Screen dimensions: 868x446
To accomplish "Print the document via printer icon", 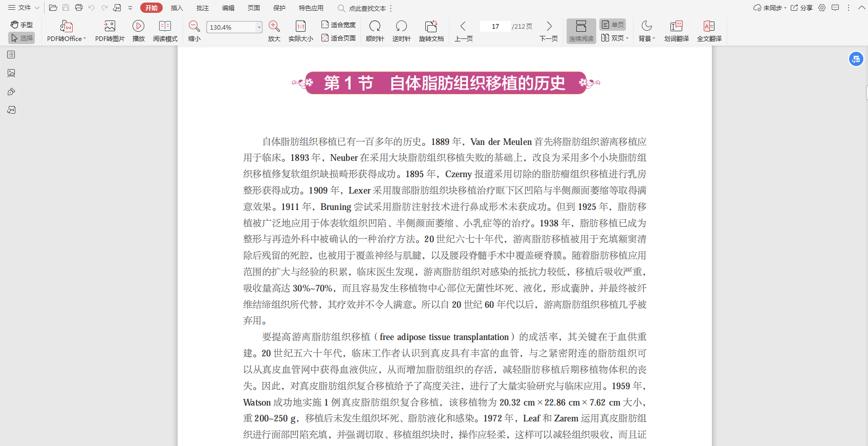I will click(x=78, y=8).
